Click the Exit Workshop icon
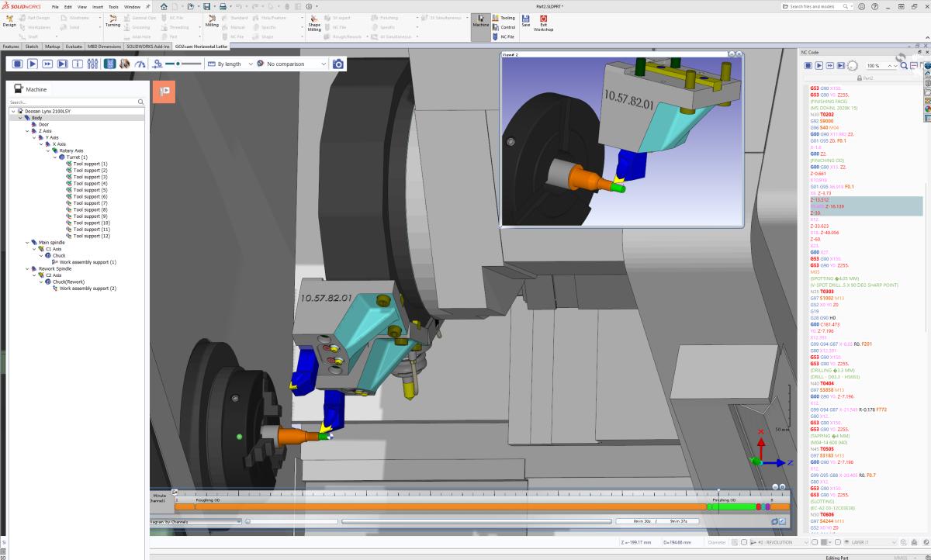The width and height of the screenshot is (931, 560). tap(543, 22)
